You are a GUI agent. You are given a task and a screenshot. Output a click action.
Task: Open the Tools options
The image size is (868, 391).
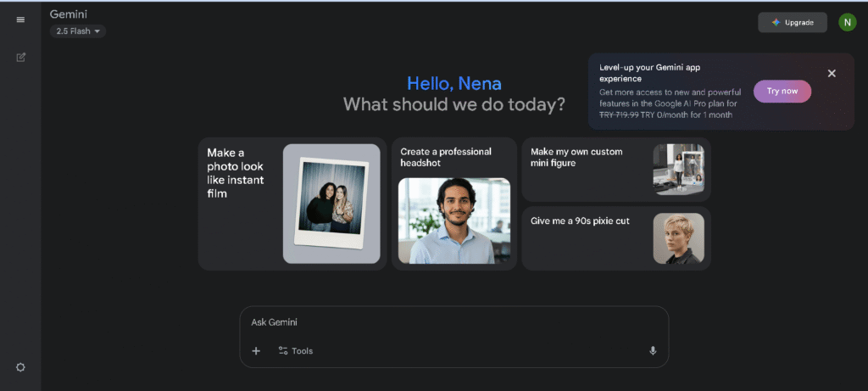point(296,351)
